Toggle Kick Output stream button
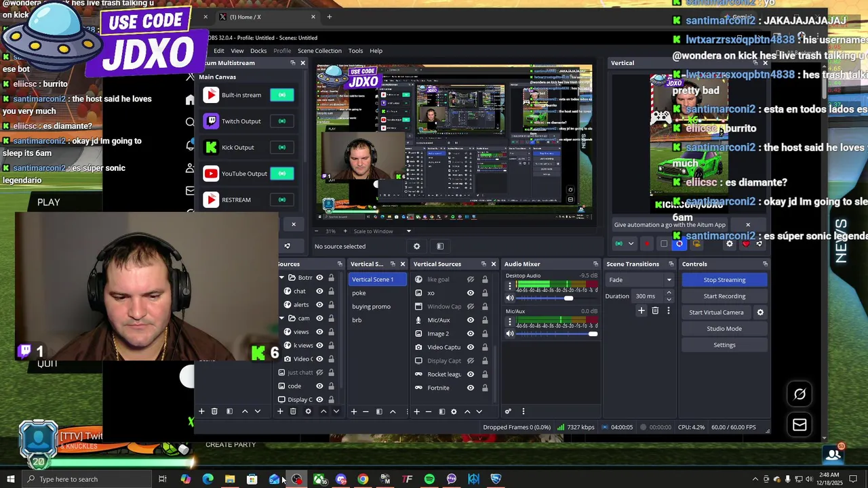Image resolution: width=868 pixels, height=488 pixels. 282,147
